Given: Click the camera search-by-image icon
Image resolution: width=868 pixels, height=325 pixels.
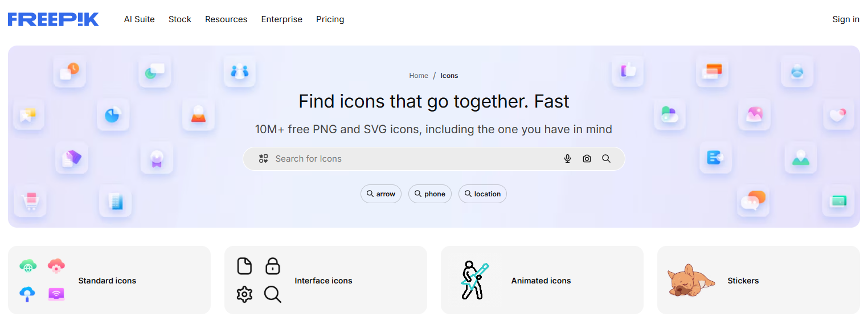Looking at the screenshot, I should pos(587,159).
